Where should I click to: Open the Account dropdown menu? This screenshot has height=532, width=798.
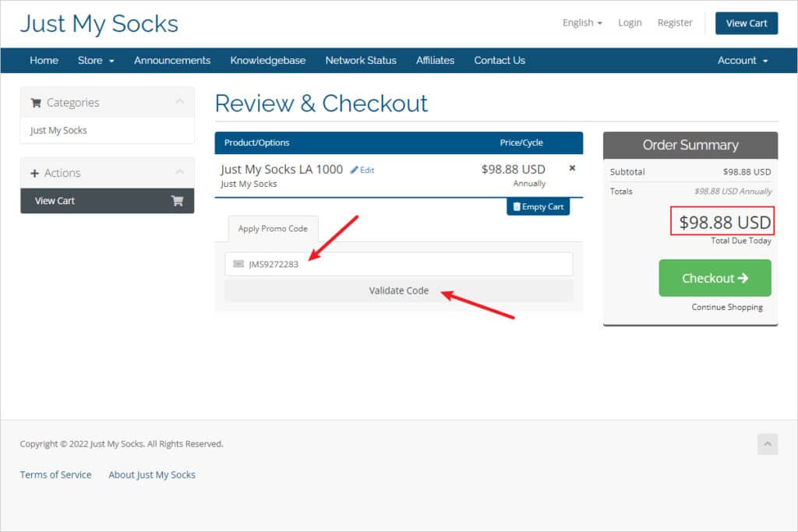742,60
